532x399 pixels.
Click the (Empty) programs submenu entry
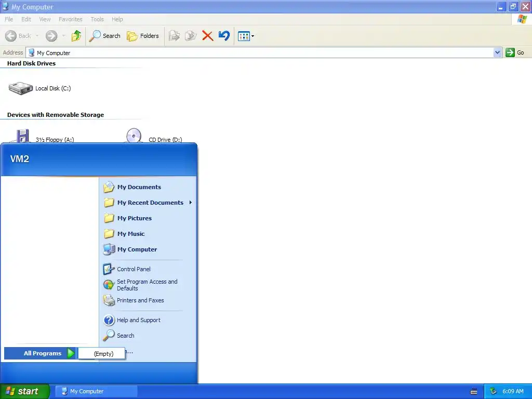102,353
